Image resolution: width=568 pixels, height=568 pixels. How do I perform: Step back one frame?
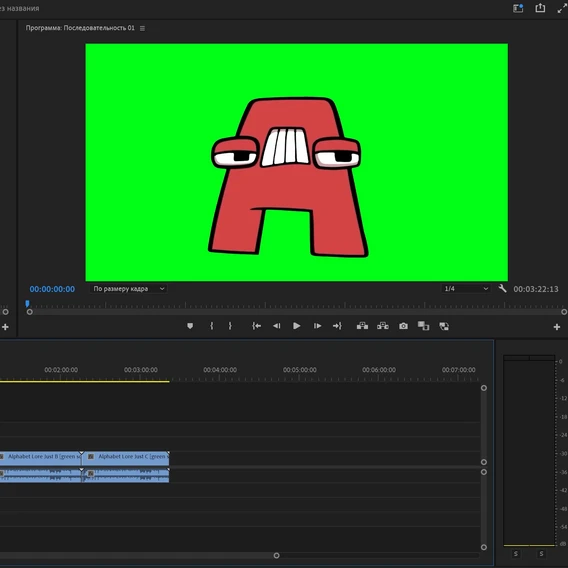coord(277,326)
